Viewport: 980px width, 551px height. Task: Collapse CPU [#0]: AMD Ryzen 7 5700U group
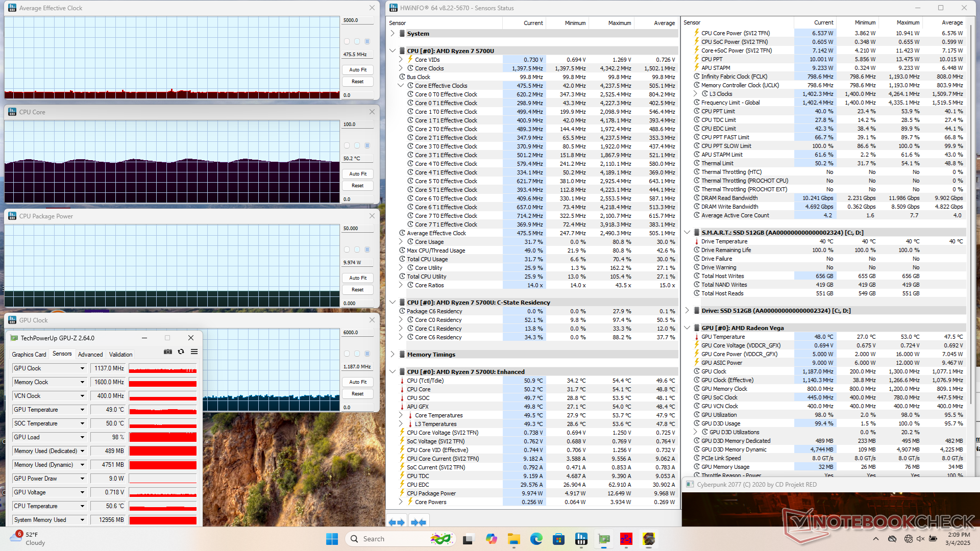pos(393,51)
